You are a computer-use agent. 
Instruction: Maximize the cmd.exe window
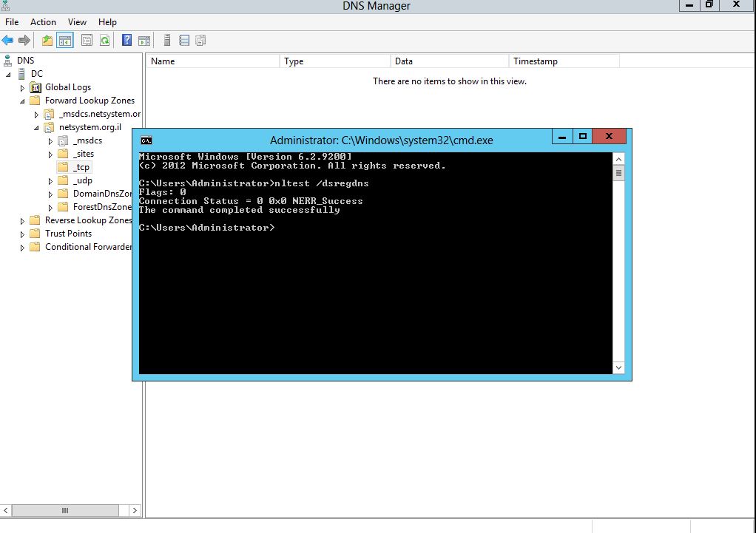[582, 137]
